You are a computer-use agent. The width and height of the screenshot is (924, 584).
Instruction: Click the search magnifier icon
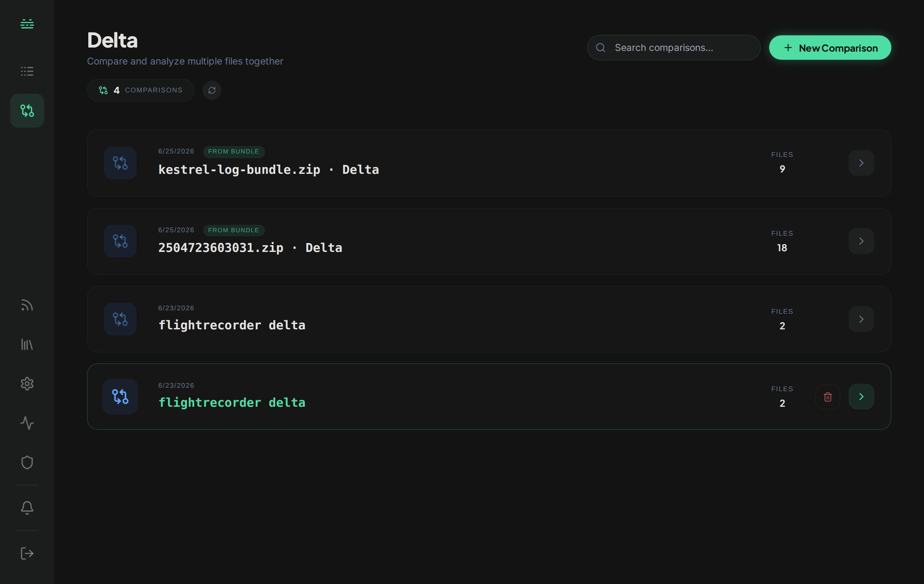(601, 48)
